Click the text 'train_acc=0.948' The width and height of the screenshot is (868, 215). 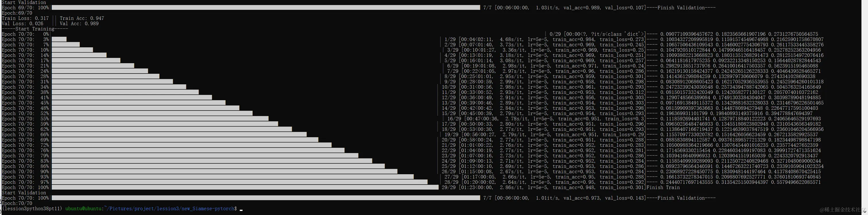point(573,187)
